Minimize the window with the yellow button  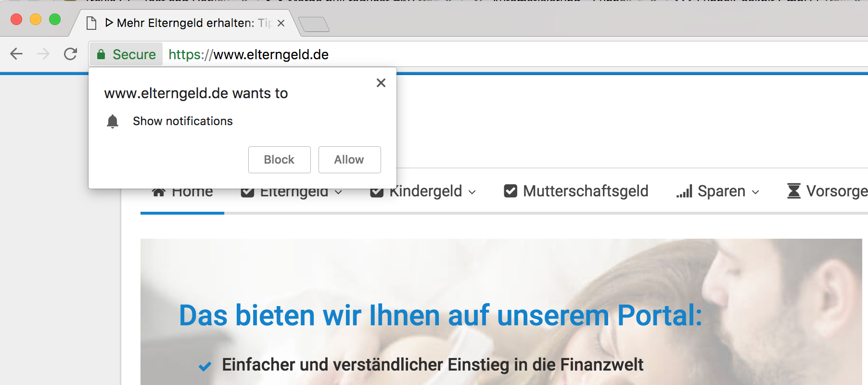coord(36,19)
